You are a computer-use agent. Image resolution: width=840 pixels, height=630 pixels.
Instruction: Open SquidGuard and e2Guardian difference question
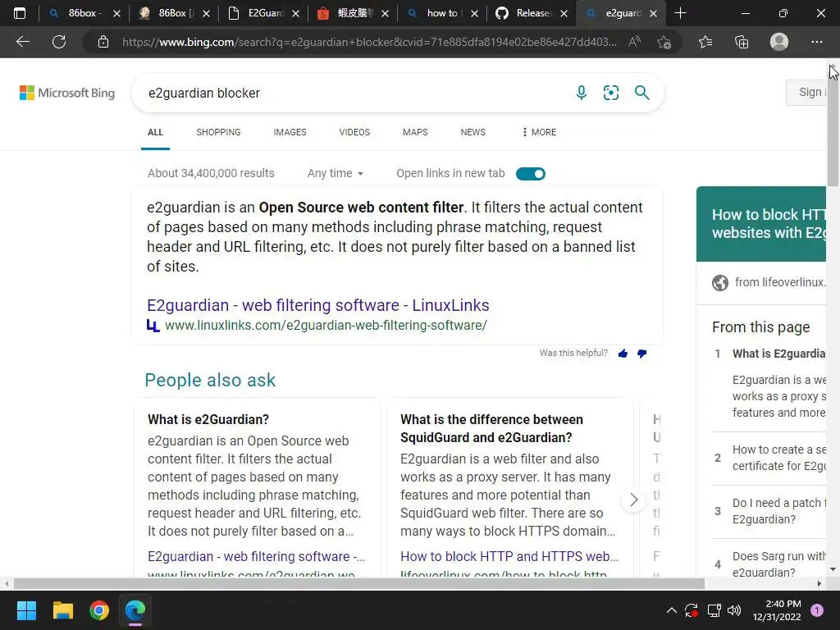click(491, 428)
